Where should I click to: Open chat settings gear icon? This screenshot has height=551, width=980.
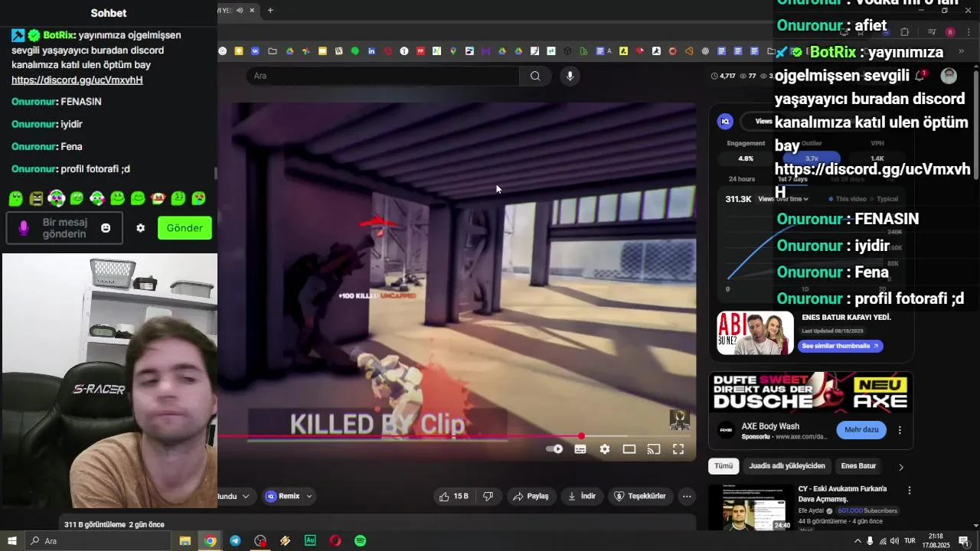point(140,228)
